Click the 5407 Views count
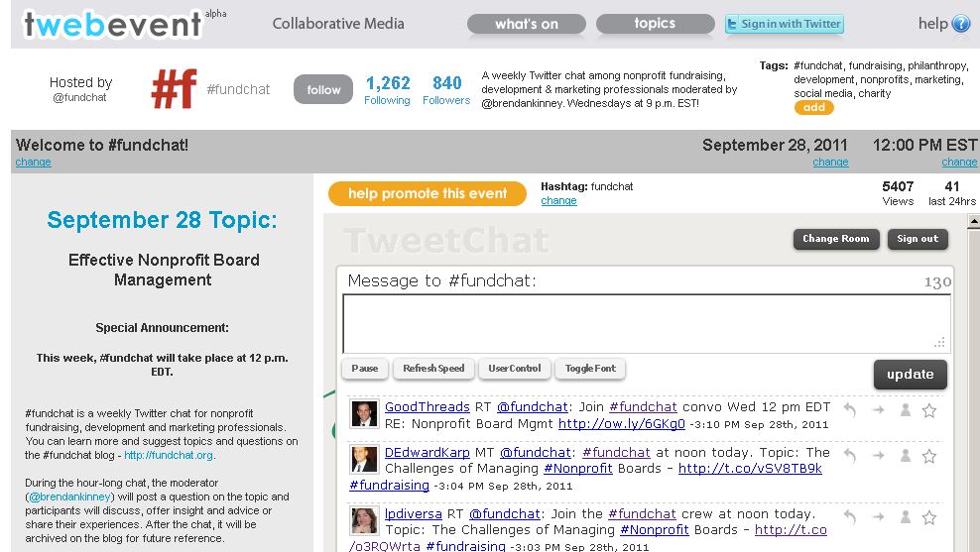Image resolution: width=980 pixels, height=552 pixels. click(x=898, y=193)
